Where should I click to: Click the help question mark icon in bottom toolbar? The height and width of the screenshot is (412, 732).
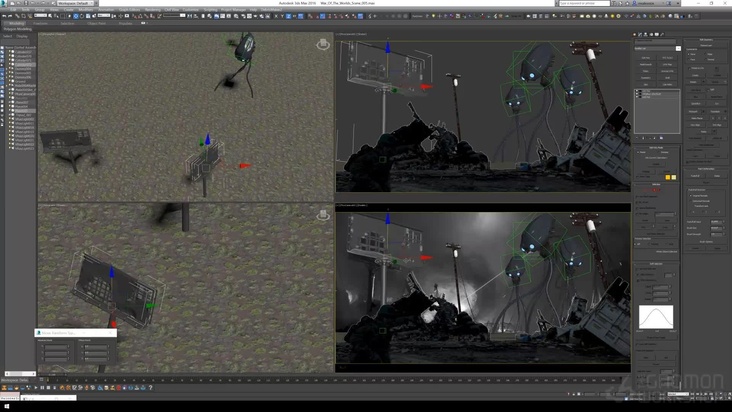point(150,387)
